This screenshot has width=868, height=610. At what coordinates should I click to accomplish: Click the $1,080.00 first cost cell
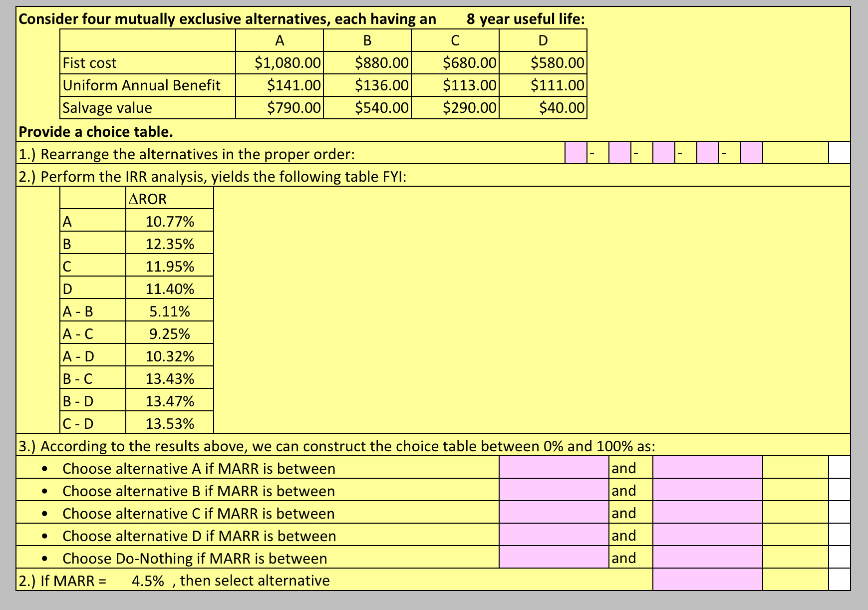[286, 62]
